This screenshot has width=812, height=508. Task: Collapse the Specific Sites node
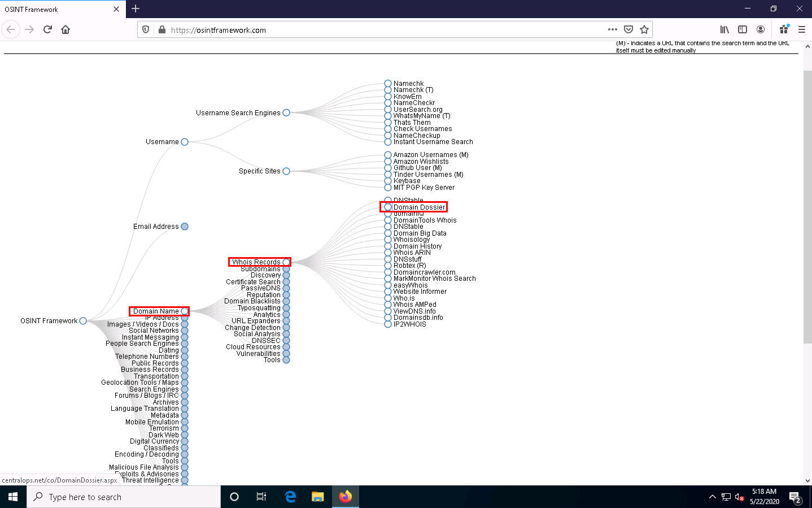point(286,171)
